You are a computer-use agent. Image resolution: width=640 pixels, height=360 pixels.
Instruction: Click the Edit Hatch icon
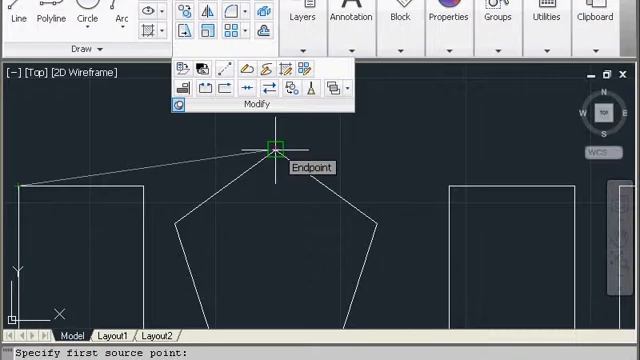[285, 69]
